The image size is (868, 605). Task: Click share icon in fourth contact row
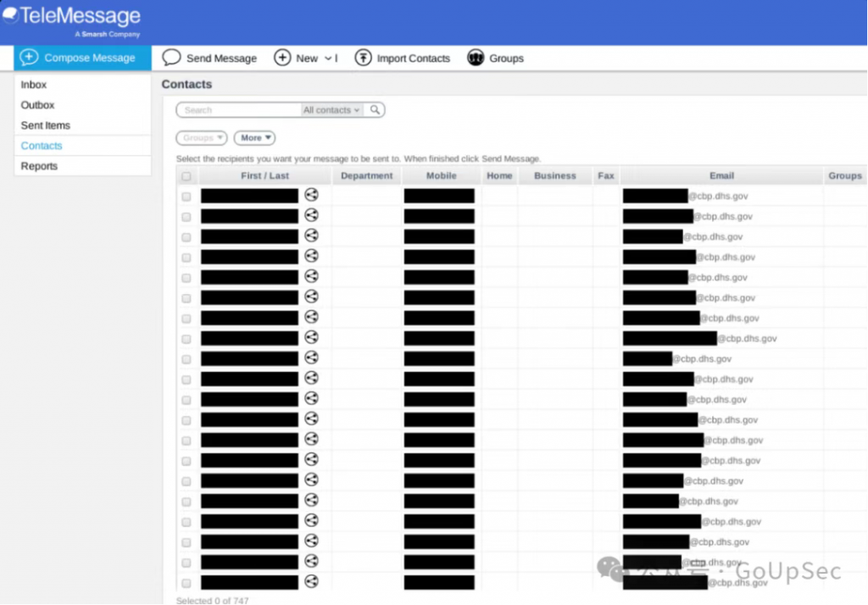tap(312, 256)
